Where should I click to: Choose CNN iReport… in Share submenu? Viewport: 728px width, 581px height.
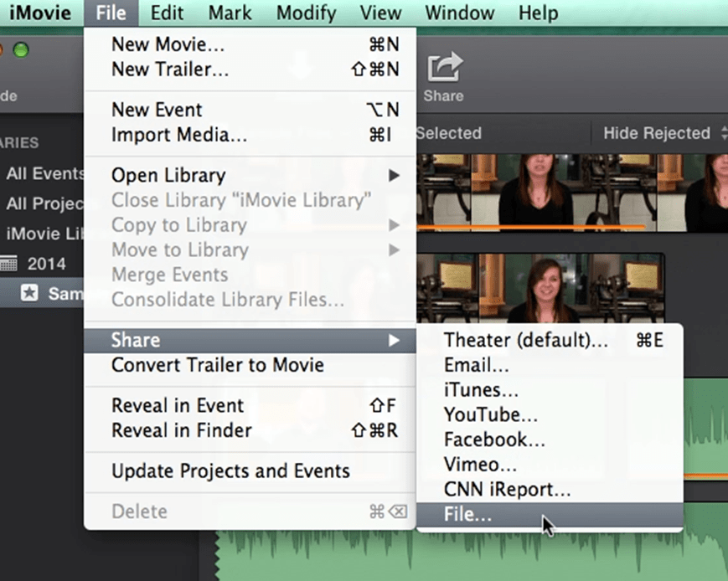point(550,490)
